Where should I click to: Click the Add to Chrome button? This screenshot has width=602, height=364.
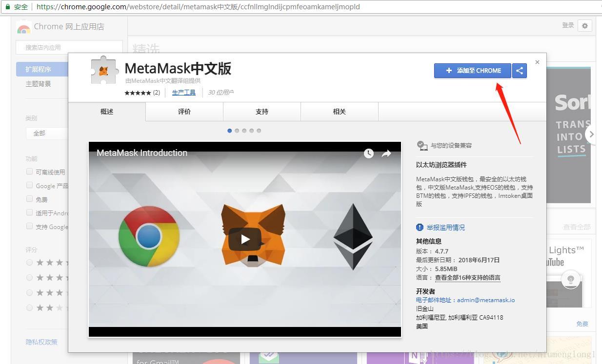pos(472,71)
